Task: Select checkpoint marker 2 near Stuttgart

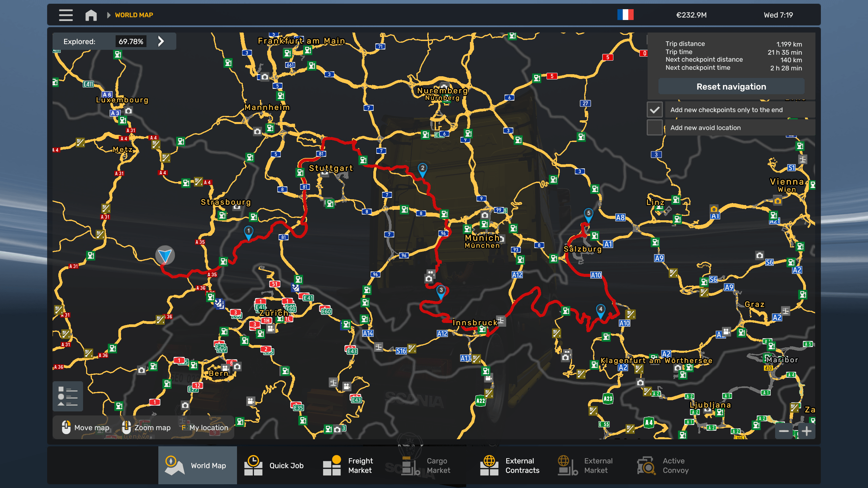Action: click(x=422, y=169)
